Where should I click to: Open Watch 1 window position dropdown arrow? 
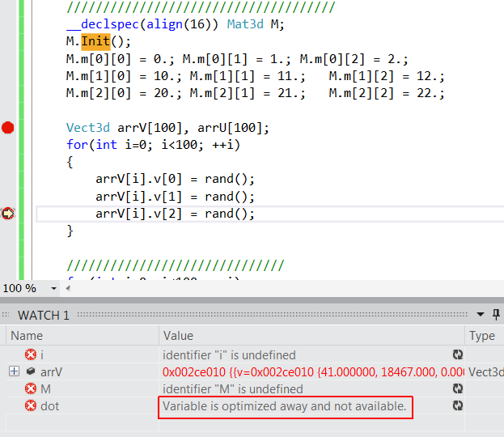pyautogui.click(x=481, y=314)
